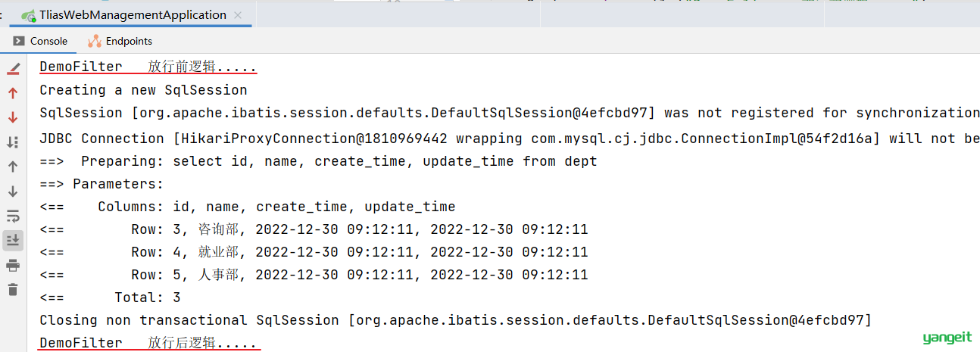This screenshot has height=352, width=980.
Task: Click the red down arrow icon
Action: point(13,117)
